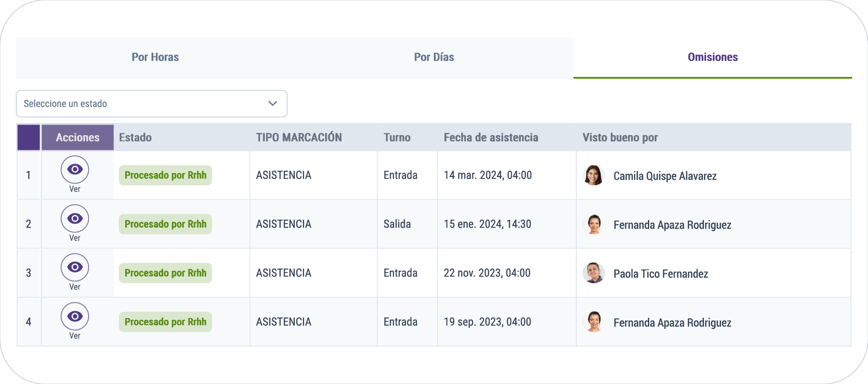Click the Estado column header

(135, 137)
